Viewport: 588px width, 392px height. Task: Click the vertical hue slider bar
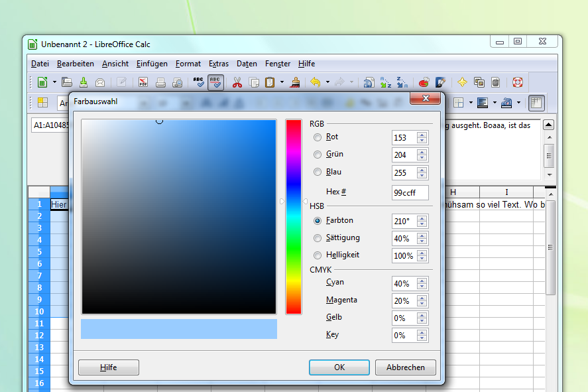[x=294, y=217]
